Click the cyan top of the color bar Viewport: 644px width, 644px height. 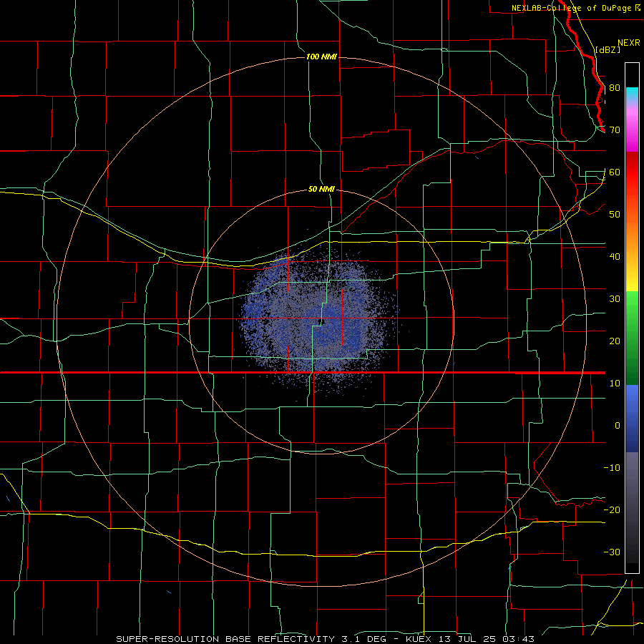pyautogui.click(x=632, y=94)
